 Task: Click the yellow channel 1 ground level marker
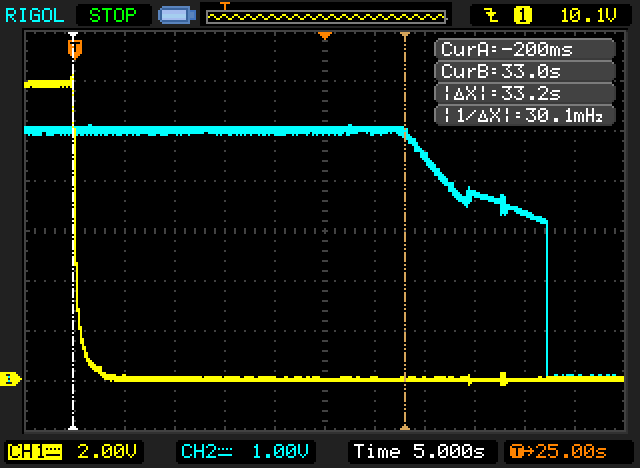tap(10, 379)
